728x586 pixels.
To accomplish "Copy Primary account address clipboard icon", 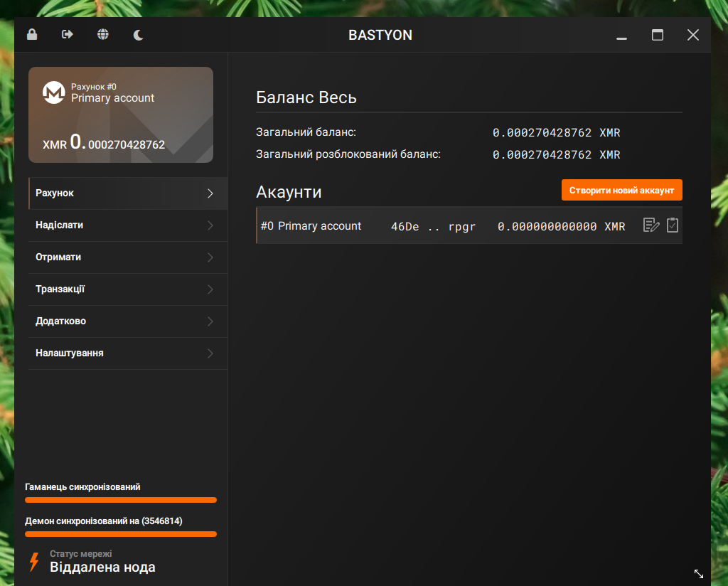I will [x=673, y=225].
